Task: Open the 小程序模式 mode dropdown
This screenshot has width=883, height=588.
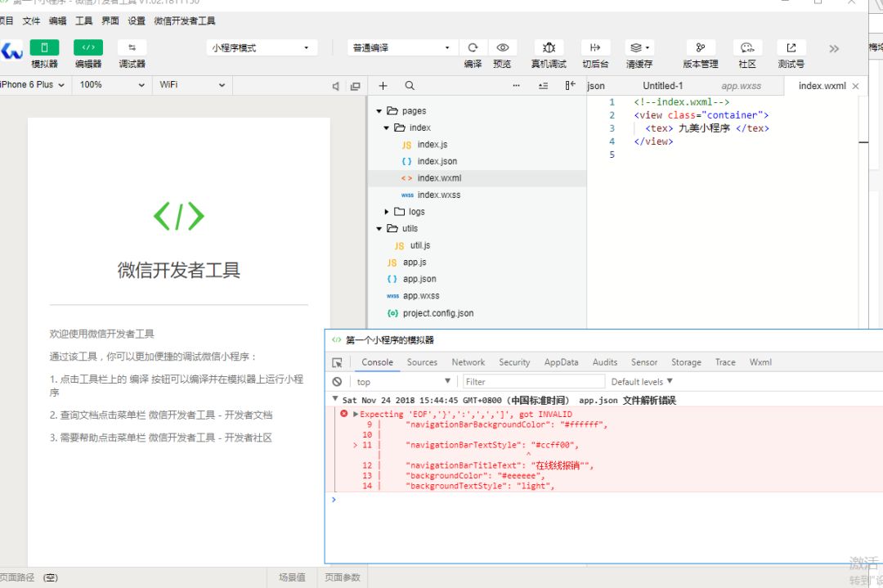Action: point(262,48)
